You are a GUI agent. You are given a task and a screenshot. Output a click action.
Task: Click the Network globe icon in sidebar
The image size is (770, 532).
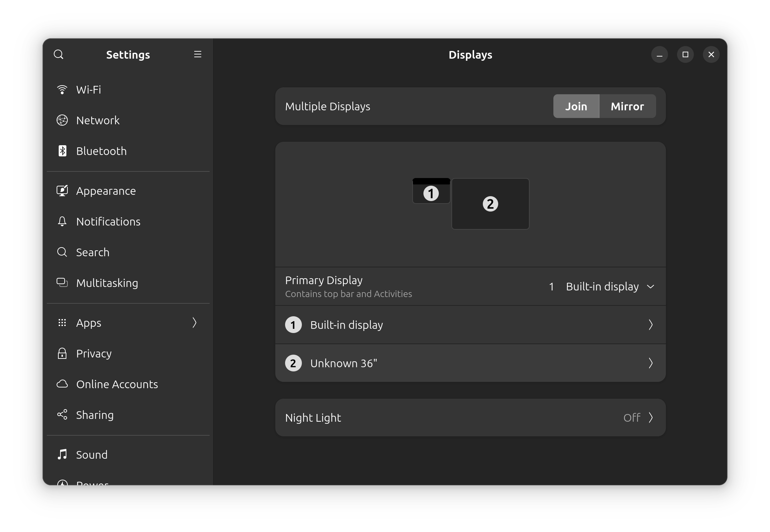[62, 120]
